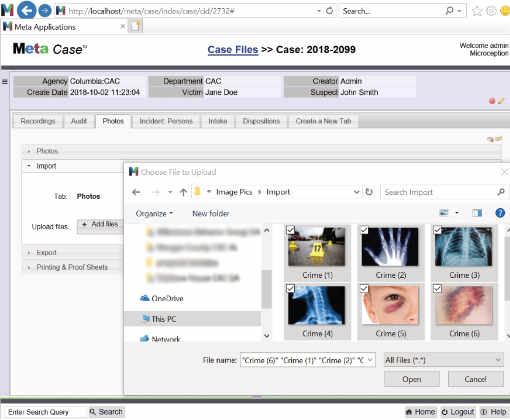Click the browser search magnifier icon

point(449,11)
